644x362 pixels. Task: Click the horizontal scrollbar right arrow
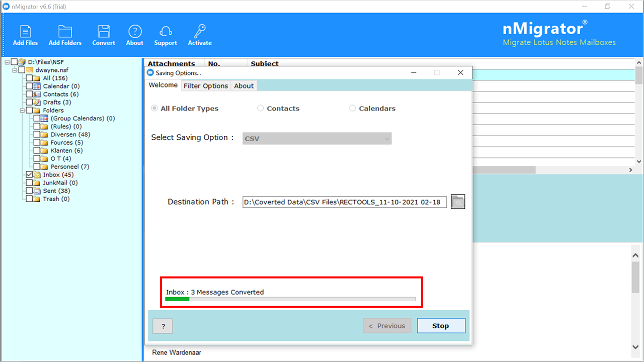click(x=631, y=170)
